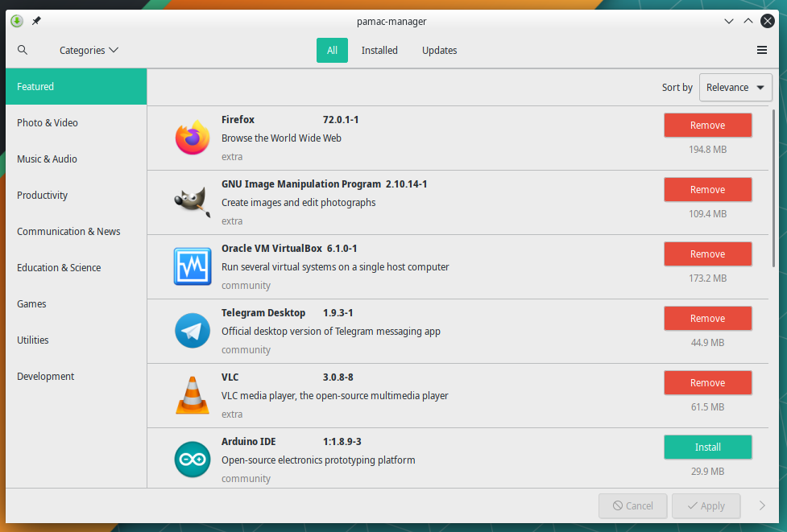Install the Arduino IDE package
This screenshot has width=787, height=532.
pyautogui.click(x=707, y=447)
